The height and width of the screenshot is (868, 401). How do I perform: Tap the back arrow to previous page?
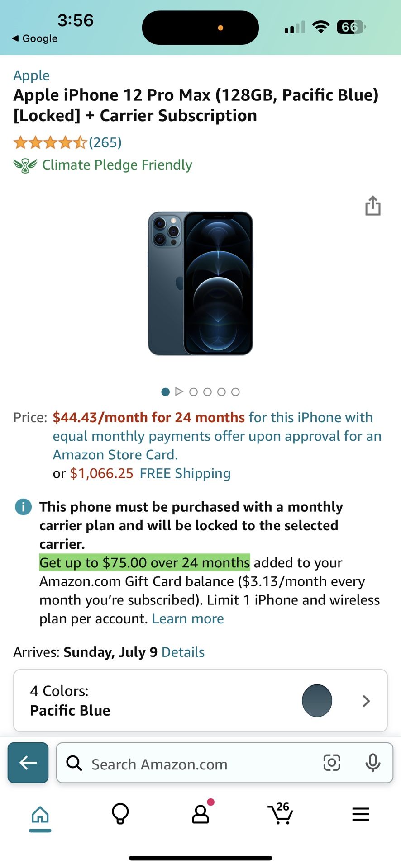[x=28, y=763]
